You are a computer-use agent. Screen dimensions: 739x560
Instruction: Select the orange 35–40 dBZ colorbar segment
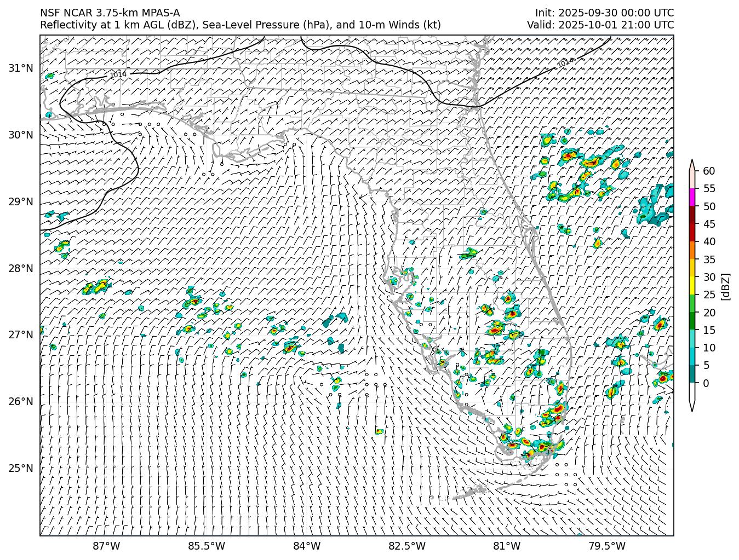click(692, 250)
